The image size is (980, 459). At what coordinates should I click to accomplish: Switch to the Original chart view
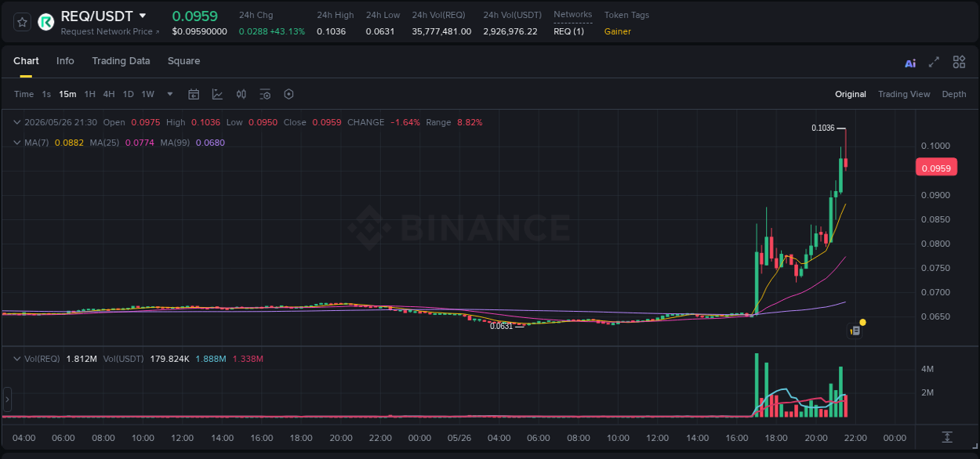point(851,94)
